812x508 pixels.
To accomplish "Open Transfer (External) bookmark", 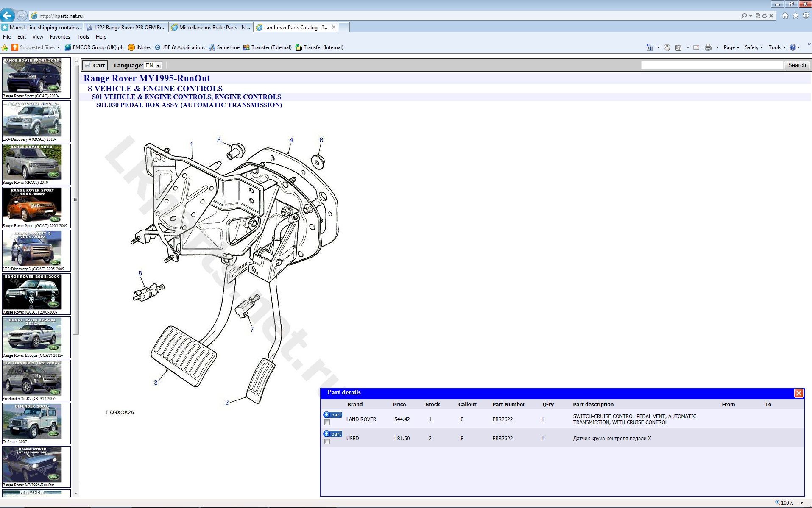I will [x=267, y=47].
